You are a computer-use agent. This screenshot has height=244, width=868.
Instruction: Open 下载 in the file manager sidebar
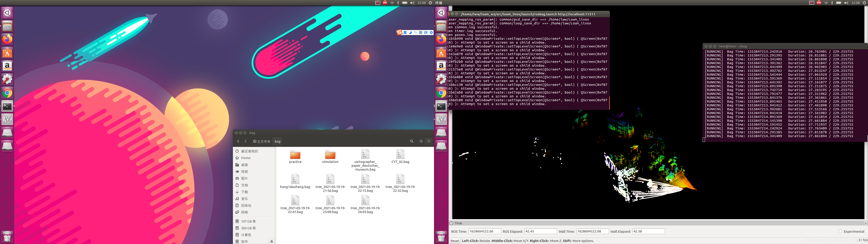click(245, 192)
